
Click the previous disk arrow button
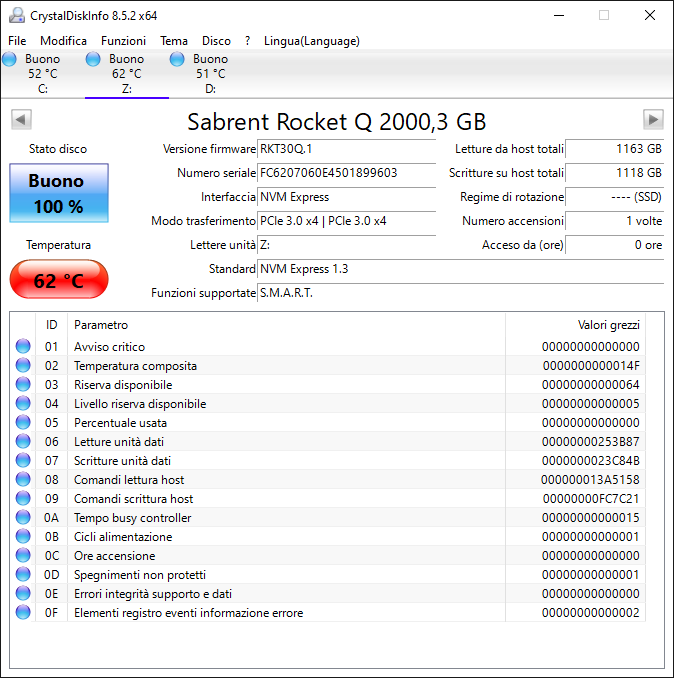(x=21, y=119)
